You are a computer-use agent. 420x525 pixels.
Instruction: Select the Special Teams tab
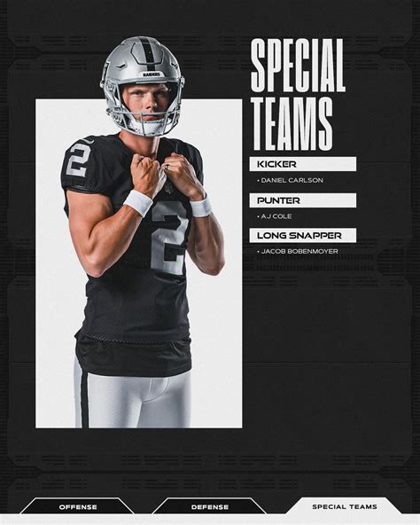pos(345,506)
